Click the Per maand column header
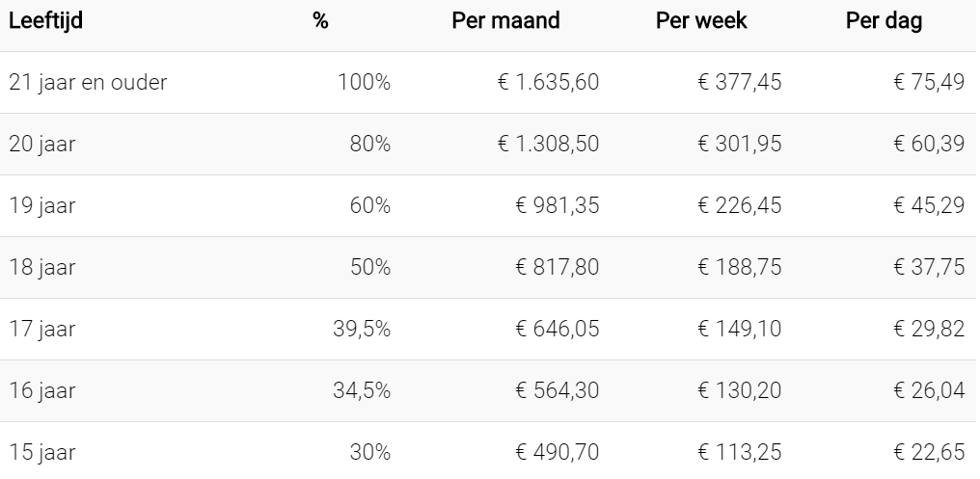 (505, 21)
